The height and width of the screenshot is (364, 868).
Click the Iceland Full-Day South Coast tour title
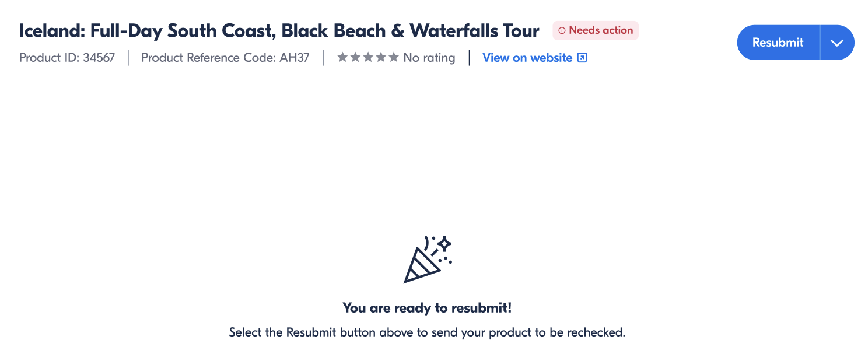tap(279, 30)
